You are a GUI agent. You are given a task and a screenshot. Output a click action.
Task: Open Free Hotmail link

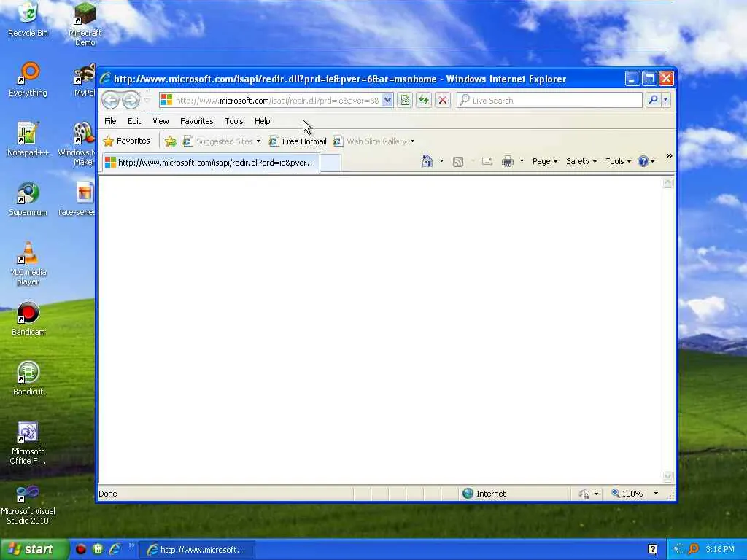[x=298, y=141]
